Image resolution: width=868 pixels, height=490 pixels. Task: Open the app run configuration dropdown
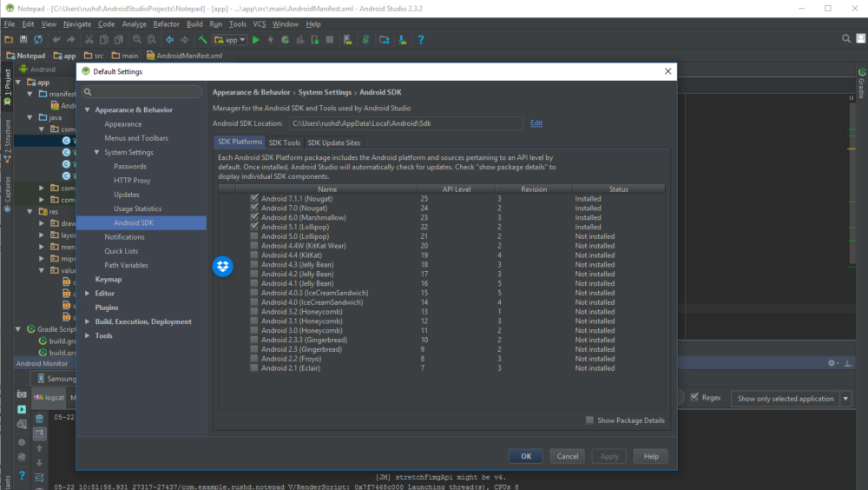point(231,40)
